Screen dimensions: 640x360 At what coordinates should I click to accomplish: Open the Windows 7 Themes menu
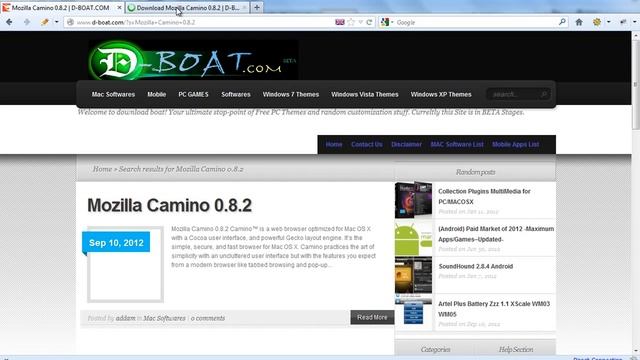pos(291,94)
